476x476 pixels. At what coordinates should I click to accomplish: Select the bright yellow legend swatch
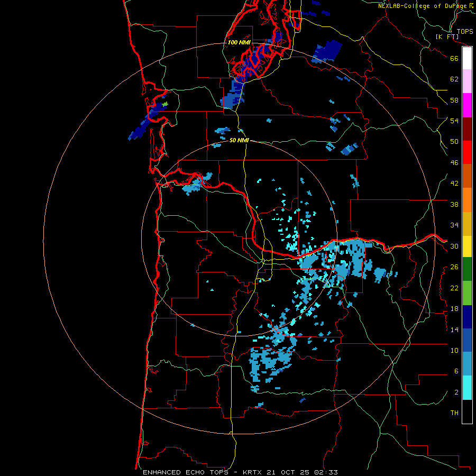click(x=467, y=246)
